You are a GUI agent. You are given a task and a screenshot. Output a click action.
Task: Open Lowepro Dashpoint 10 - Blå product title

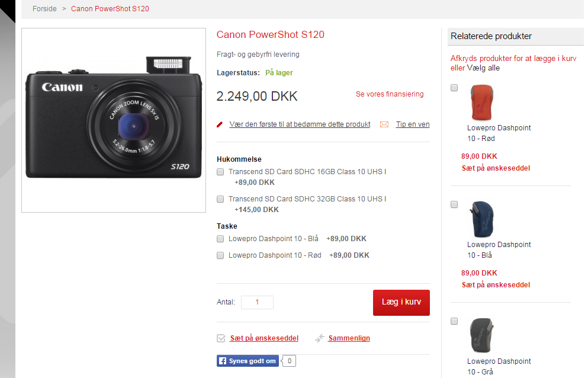pyautogui.click(x=499, y=250)
